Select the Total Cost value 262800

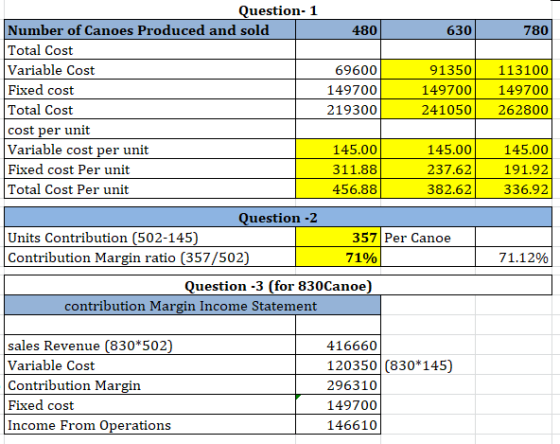tap(514, 109)
